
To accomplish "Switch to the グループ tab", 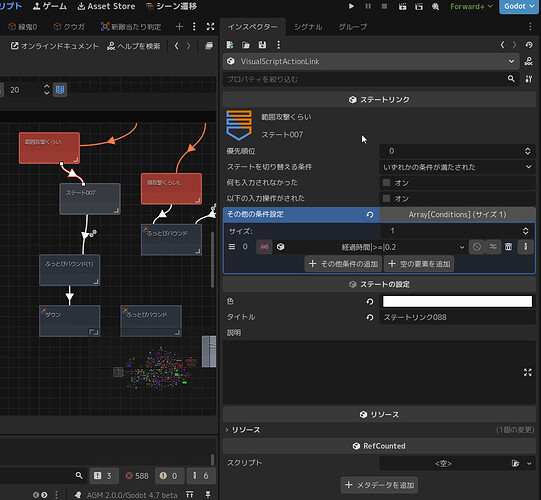I will [353, 27].
